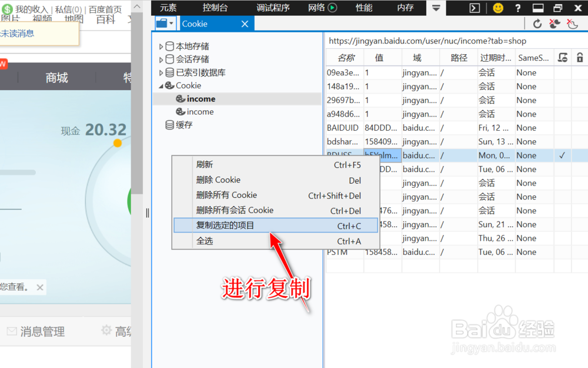Expand the 会话存储 tree node

pyautogui.click(x=161, y=59)
